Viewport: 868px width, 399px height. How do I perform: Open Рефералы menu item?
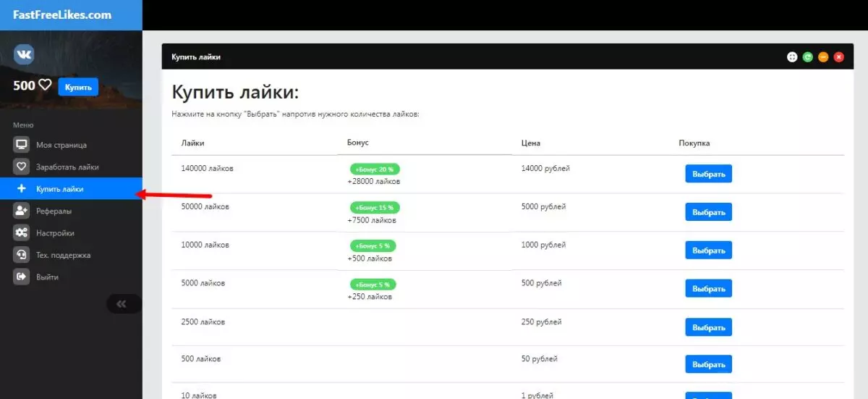click(x=71, y=211)
